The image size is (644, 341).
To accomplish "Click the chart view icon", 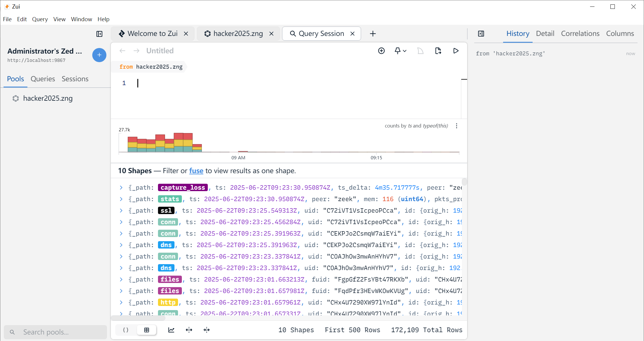I will 171,330.
